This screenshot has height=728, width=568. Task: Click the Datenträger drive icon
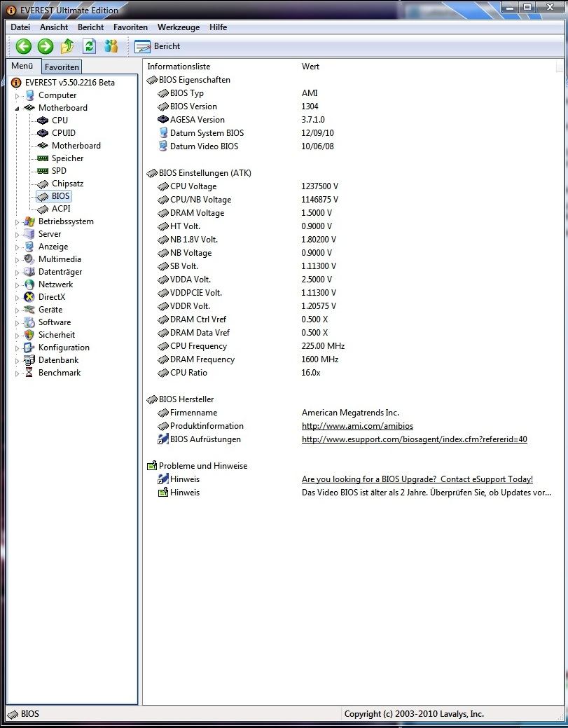click(x=29, y=272)
